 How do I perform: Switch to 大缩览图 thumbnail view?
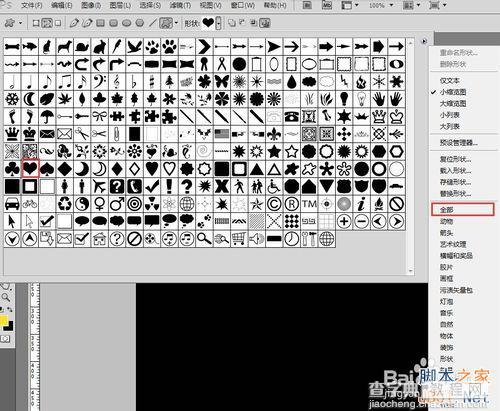click(x=453, y=104)
